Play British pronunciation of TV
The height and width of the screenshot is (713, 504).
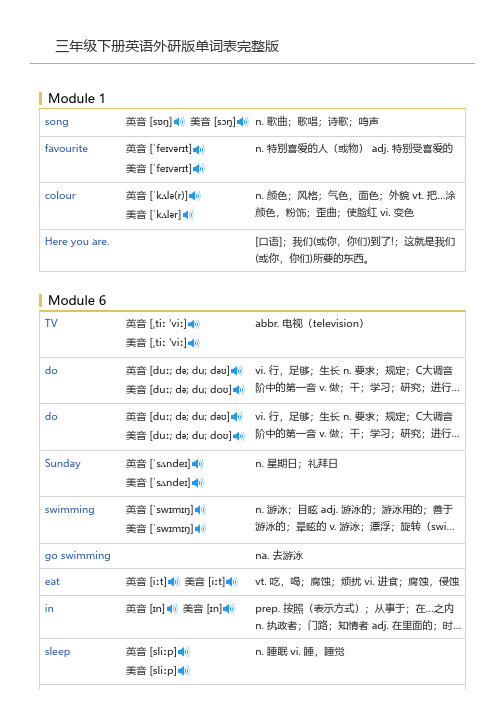(x=194, y=324)
